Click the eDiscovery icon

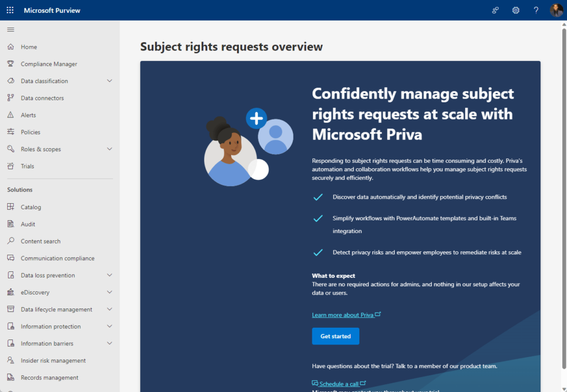click(x=11, y=292)
